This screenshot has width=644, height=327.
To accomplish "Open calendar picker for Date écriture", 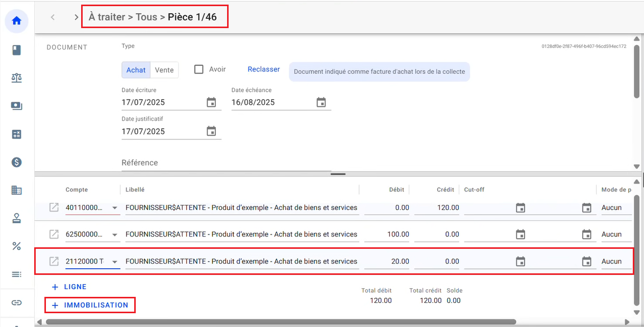I will click(211, 102).
